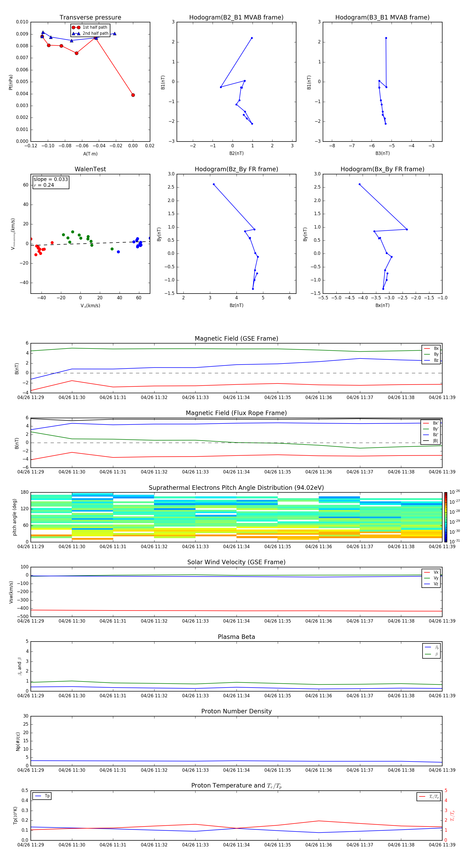Click the 'slope = 0.033' annotation

[51, 179]
